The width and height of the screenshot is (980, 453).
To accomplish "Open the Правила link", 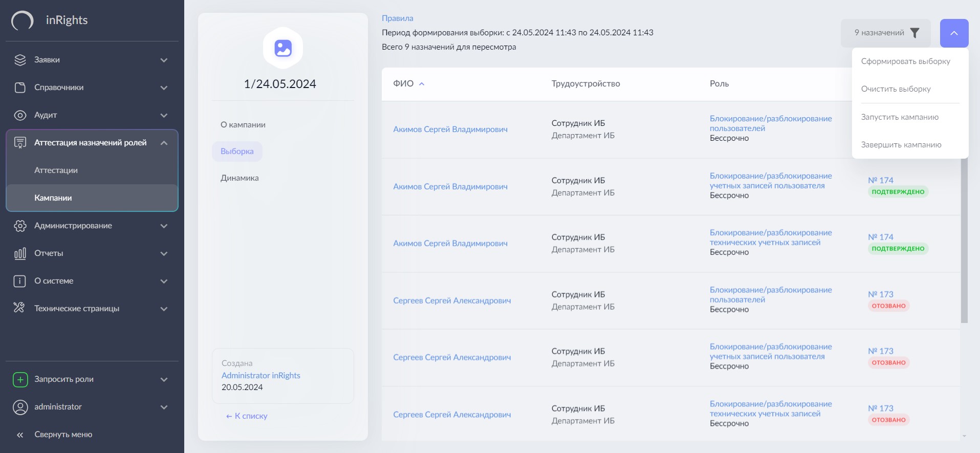I will pyautogui.click(x=397, y=18).
